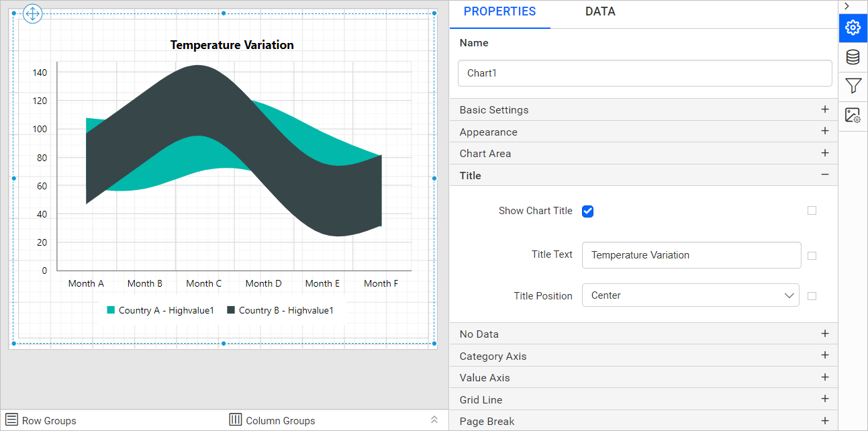Expand the Category Axis section
This screenshot has width=868, height=431.
[x=644, y=356]
